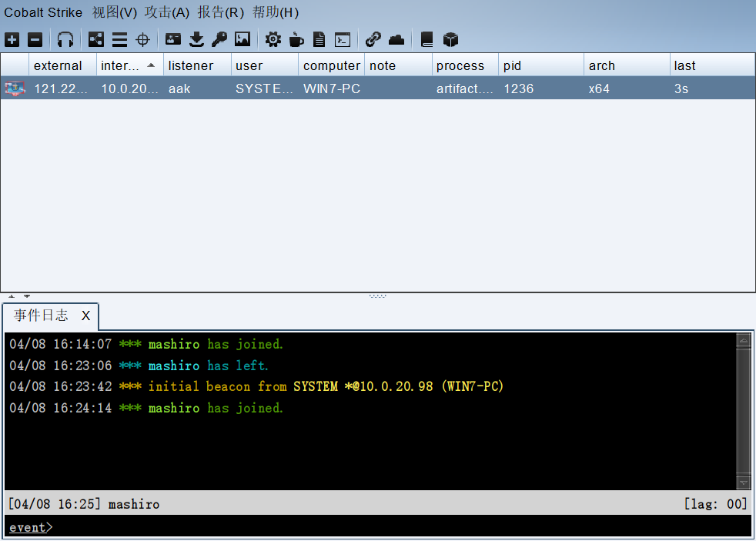Image resolution: width=756 pixels, height=541 pixels.
Task: Switch to pivot graph view icon
Action: pyautogui.click(x=96, y=39)
